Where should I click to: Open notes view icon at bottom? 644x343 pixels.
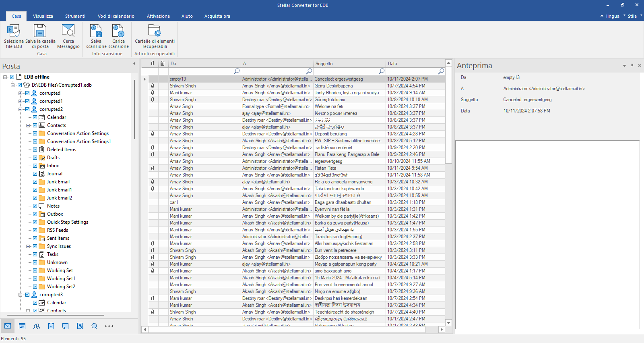(66, 326)
